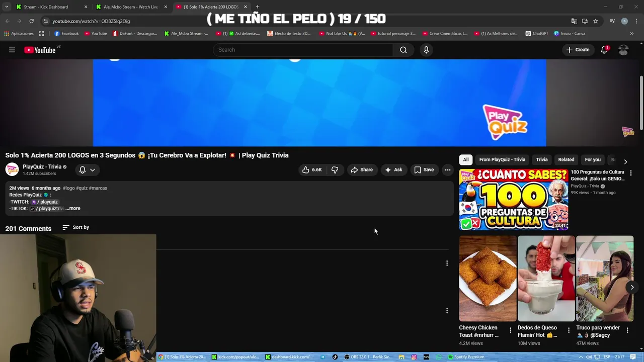Click the Create button
644x362 pixels.
pos(578,50)
